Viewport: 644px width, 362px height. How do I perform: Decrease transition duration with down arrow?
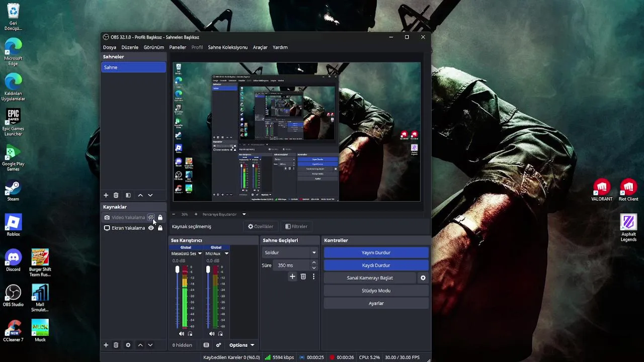pos(314,268)
